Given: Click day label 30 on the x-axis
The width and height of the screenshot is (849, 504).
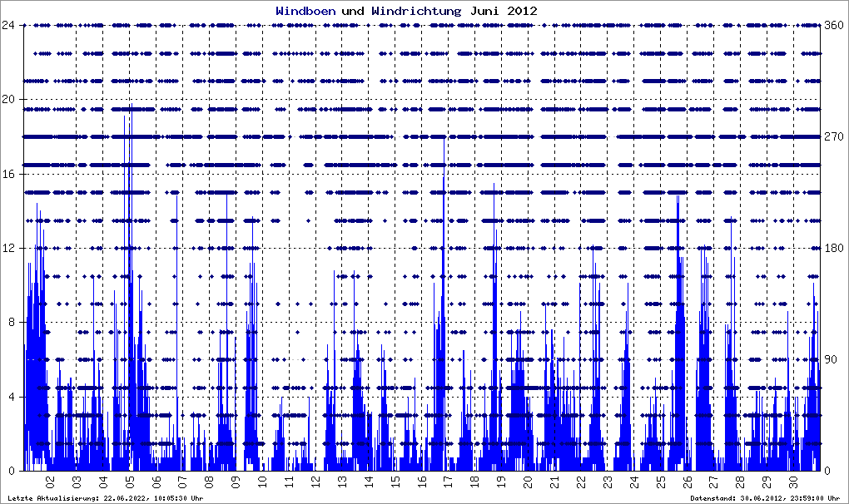Looking at the screenshot, I should tap(792, 482).
